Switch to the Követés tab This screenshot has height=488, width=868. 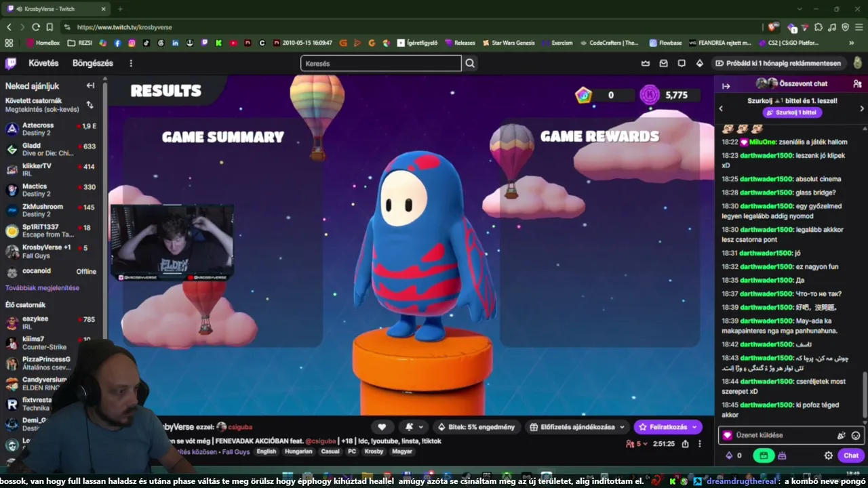coord(43,63)
